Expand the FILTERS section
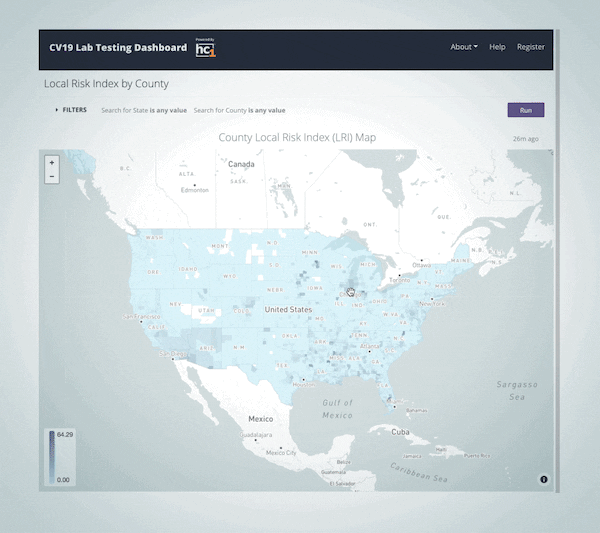This screenshot has height=533, width=600. pyautogui.click(x=71, y=110)
